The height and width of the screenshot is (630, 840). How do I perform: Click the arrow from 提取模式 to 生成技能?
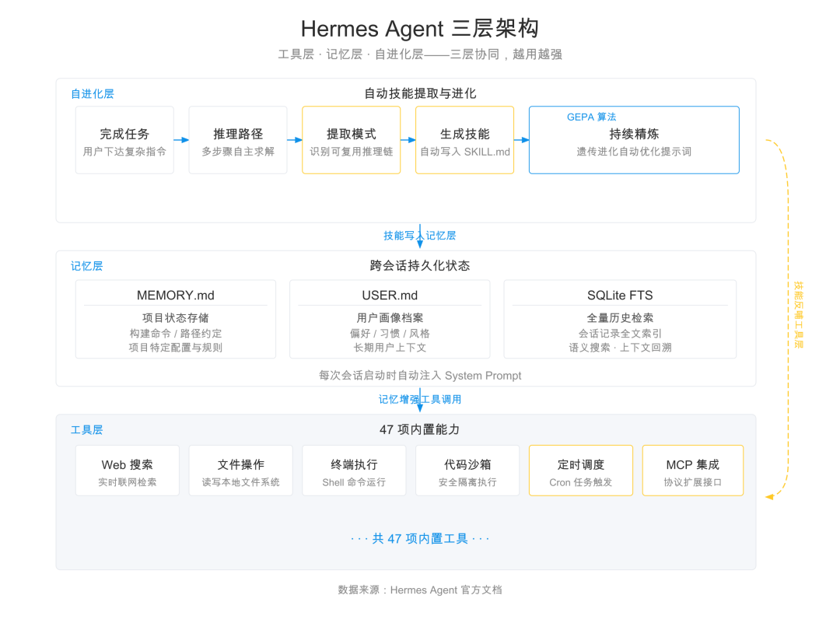(407, 140)
